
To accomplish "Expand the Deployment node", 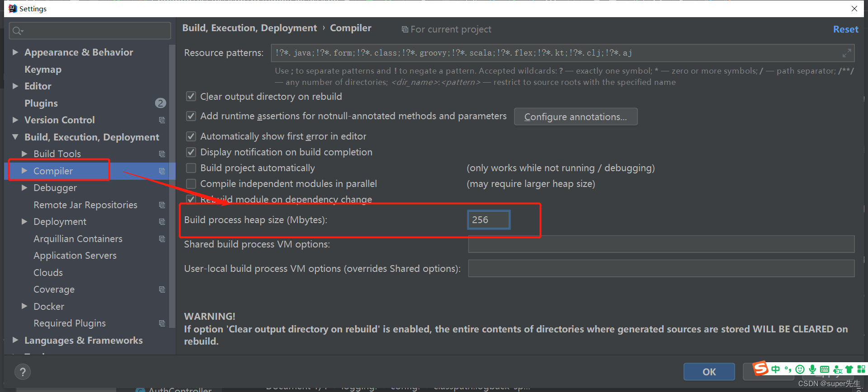I will (x=24, y=222).
